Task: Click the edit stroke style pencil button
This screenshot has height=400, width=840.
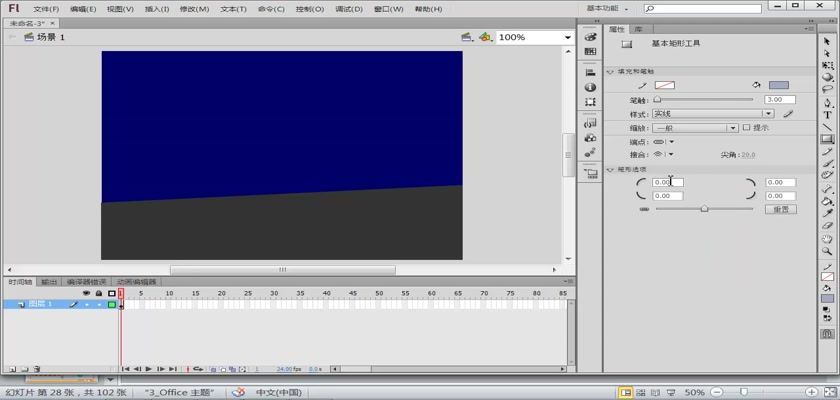Action: 788,114
